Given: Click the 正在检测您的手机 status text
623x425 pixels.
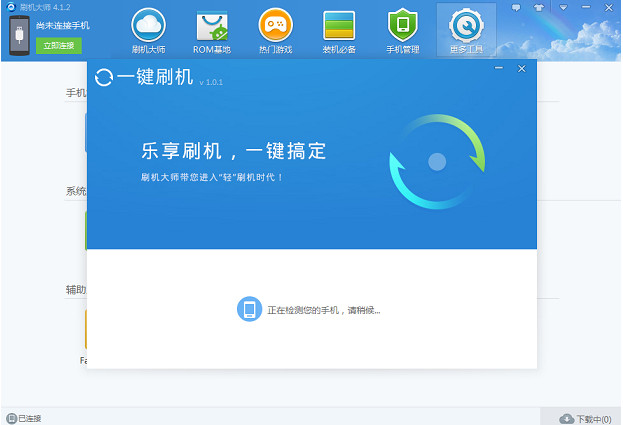Looking at the screenshot, I should (x=323, y=310).
